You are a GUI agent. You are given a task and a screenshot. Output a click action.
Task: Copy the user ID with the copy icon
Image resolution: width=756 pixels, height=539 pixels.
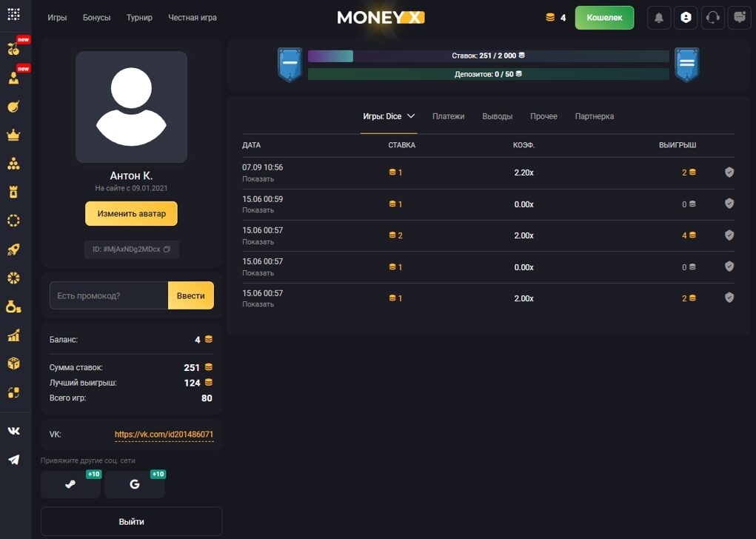coord(167,250)
